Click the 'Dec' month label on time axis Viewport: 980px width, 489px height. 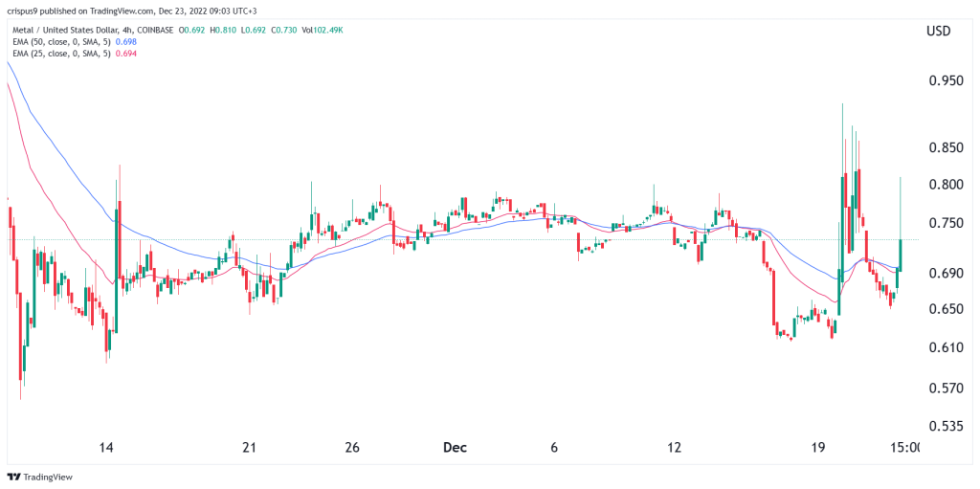click(455, 448)
